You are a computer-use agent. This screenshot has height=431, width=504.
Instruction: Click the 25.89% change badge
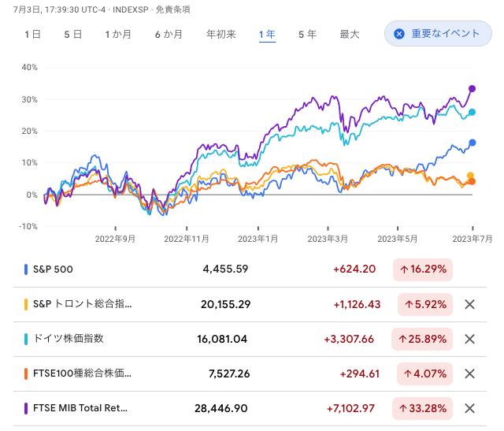click(x=422, y=339)
